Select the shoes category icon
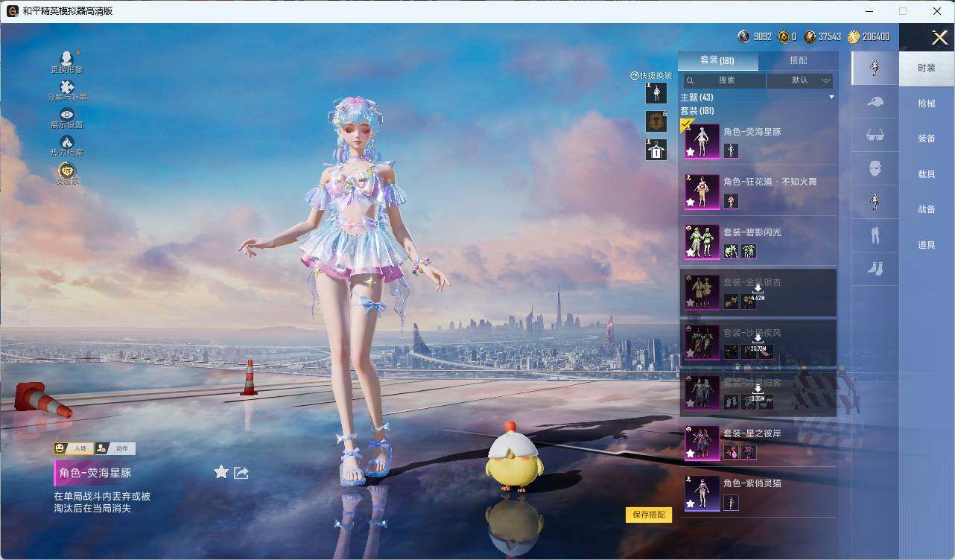 point(875,269)
